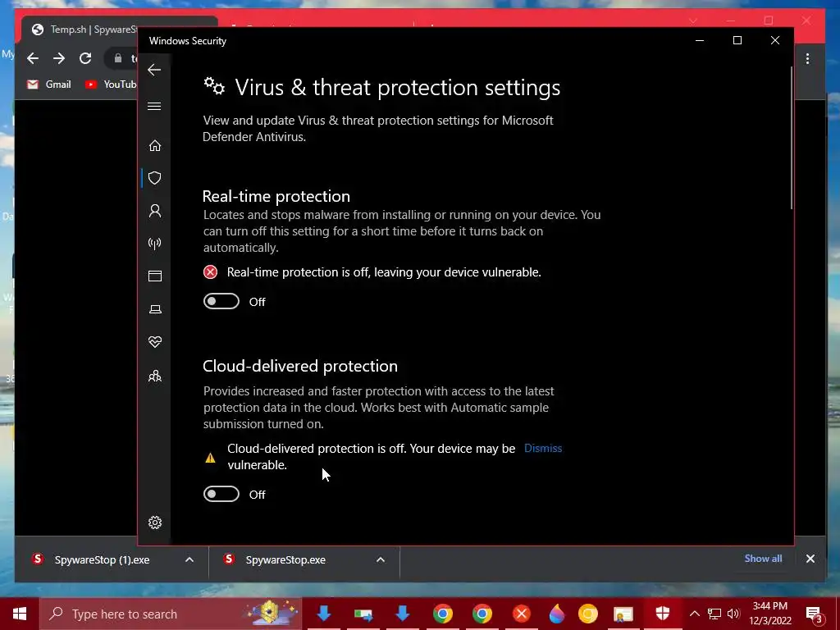
Task: Click Show all downloads
Action: point(763,559)
